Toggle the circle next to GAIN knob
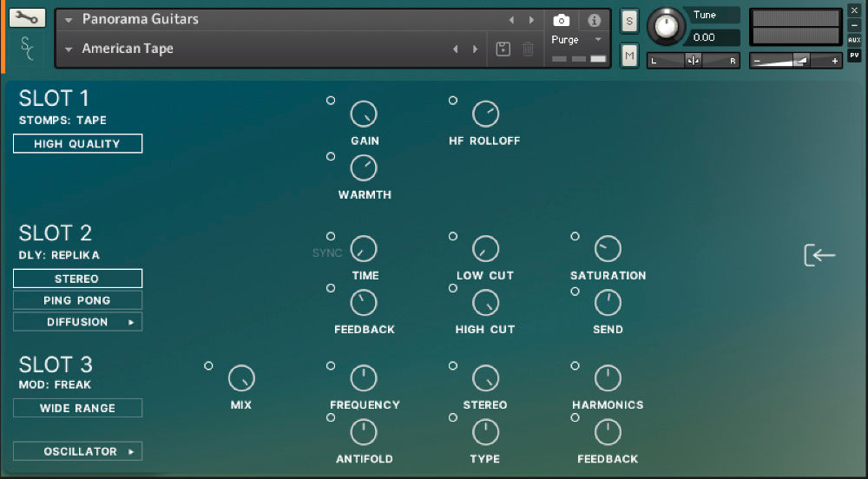 [331, 101]
